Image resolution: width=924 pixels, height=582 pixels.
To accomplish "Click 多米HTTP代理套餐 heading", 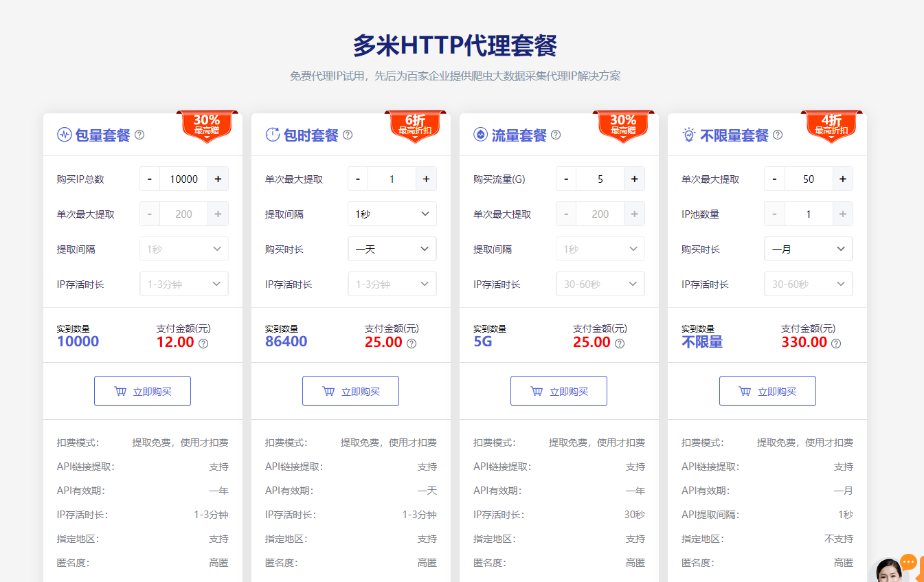I will tap(455, 45).
